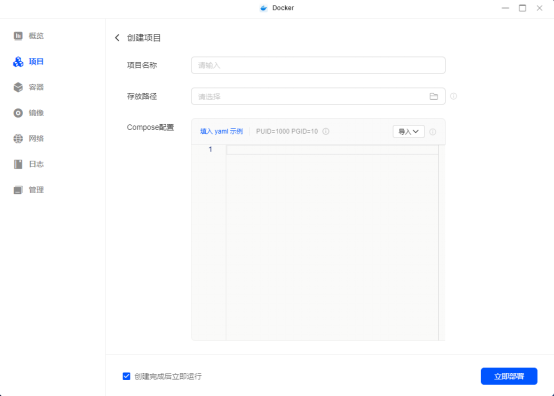Click 填入 yaml 示例 link
554x396 pixels.
tap(222, 131)
